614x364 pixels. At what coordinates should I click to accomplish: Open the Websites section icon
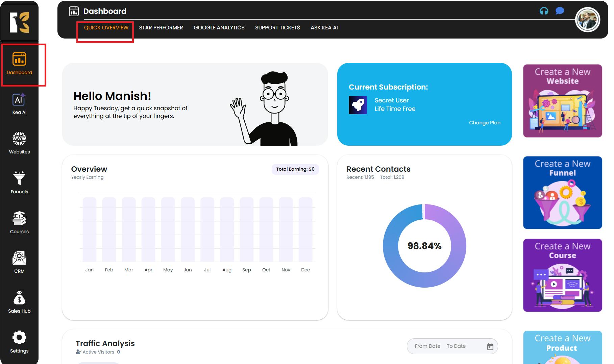pyautogui.click(x=19, y=139)
